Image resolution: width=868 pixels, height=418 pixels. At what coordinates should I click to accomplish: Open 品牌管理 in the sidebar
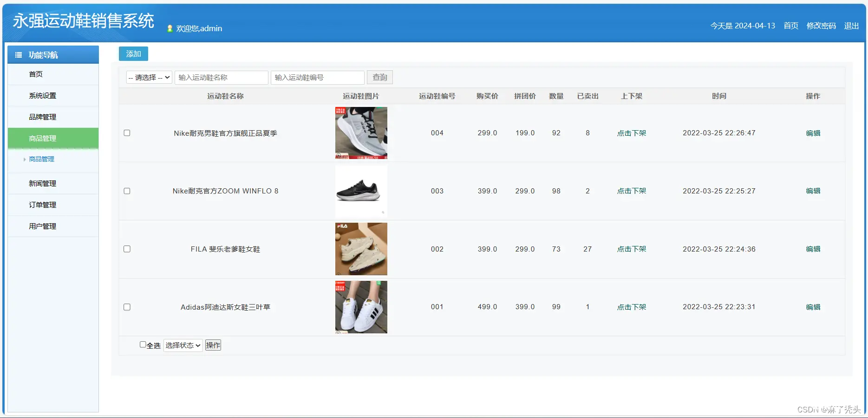click(x=53, y=117)
